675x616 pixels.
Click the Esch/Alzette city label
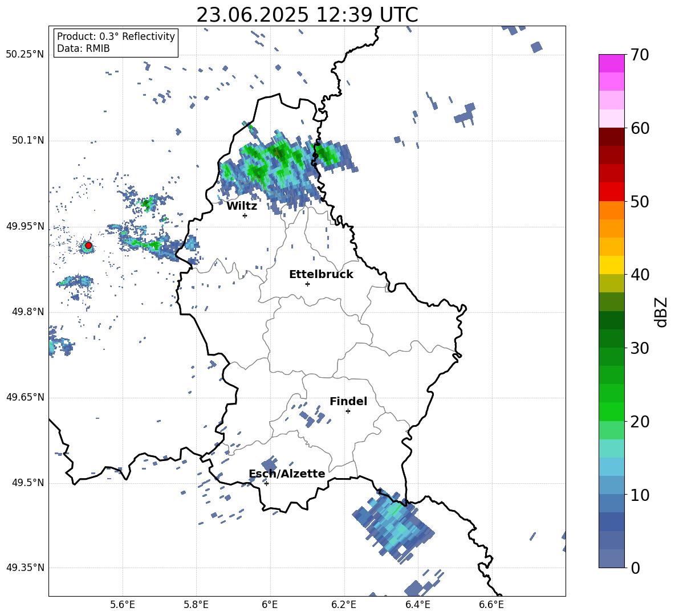287,474
